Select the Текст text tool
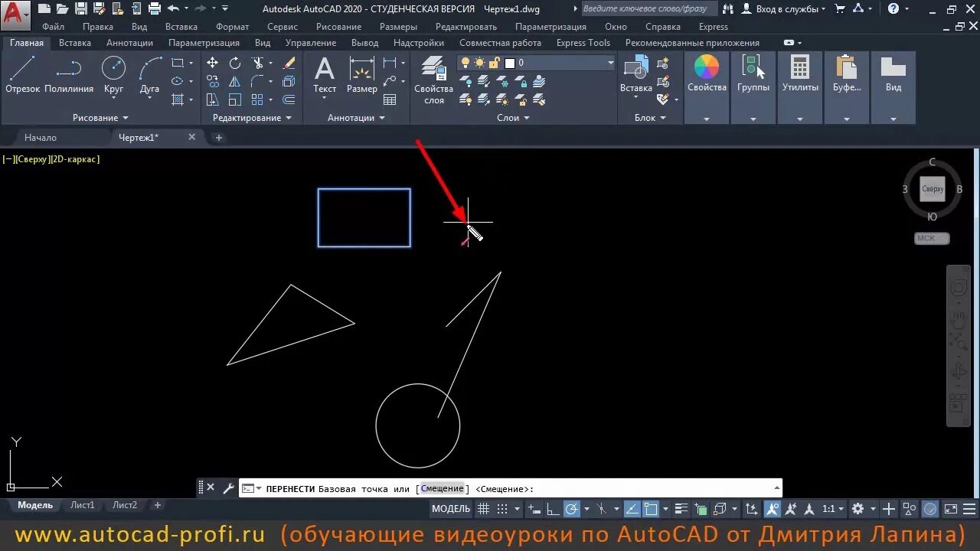 (325, 75)
